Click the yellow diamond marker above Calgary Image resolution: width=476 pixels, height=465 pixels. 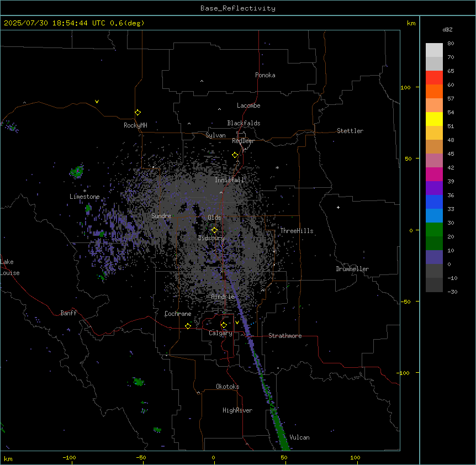224,325
